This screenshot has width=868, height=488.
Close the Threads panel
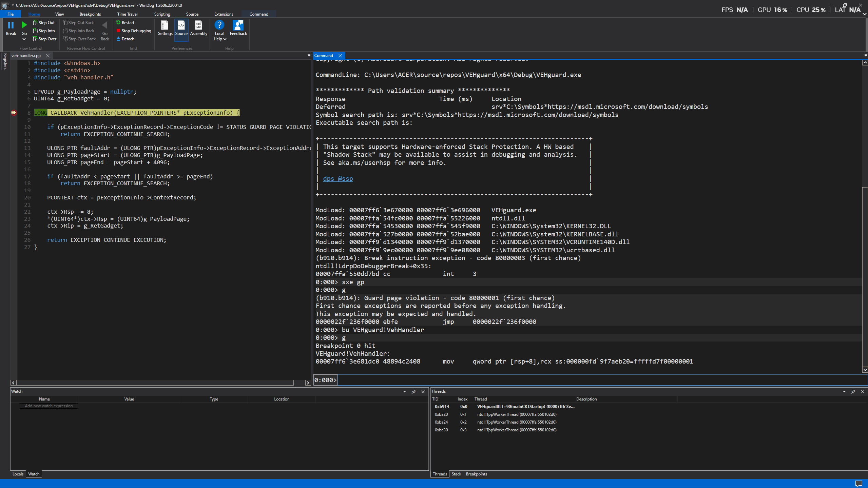coord(863,392)
